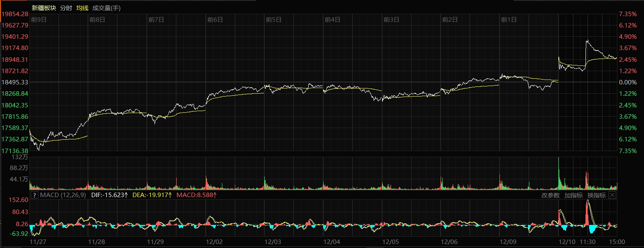
Task: Click the 新疆板块 sector title
Action: (x=44, y=8)
